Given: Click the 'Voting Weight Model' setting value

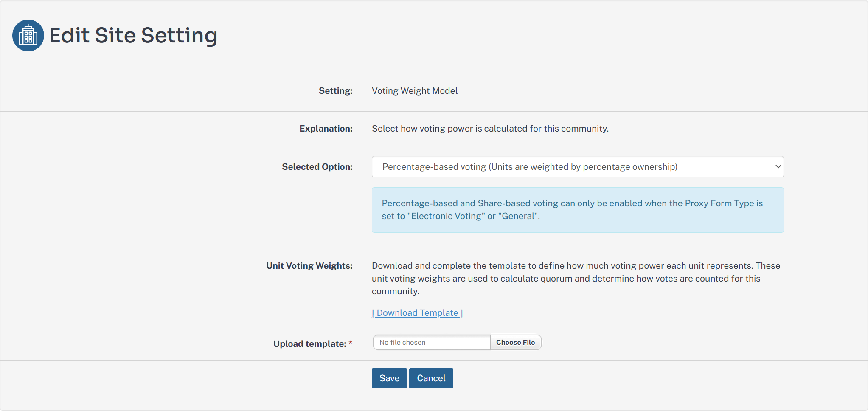Looking at the screenshot, I should (415, 91).
